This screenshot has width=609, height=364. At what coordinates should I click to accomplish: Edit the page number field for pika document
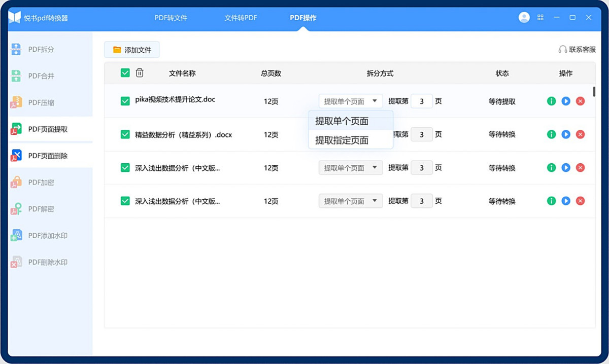pos(422,101)
